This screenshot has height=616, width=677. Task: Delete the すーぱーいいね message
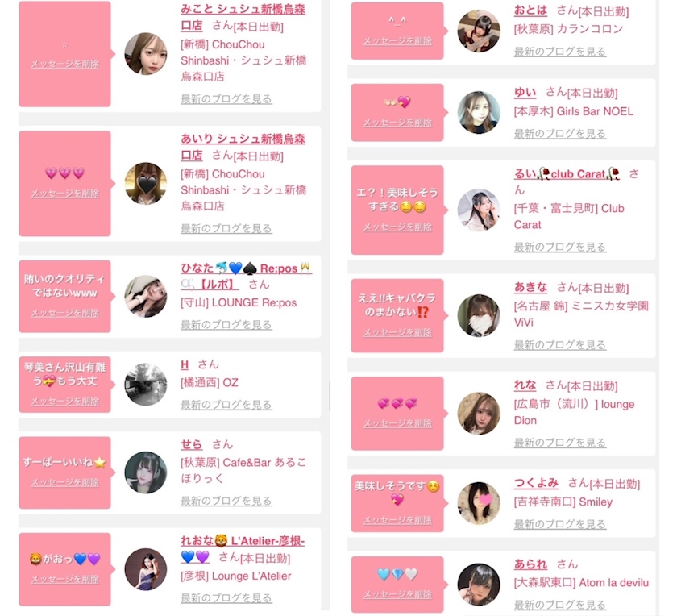[x=64, y=482]
